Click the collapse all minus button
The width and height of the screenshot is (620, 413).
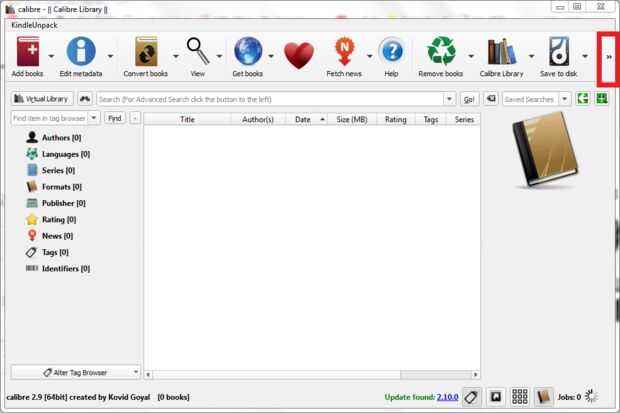(135, 118)
